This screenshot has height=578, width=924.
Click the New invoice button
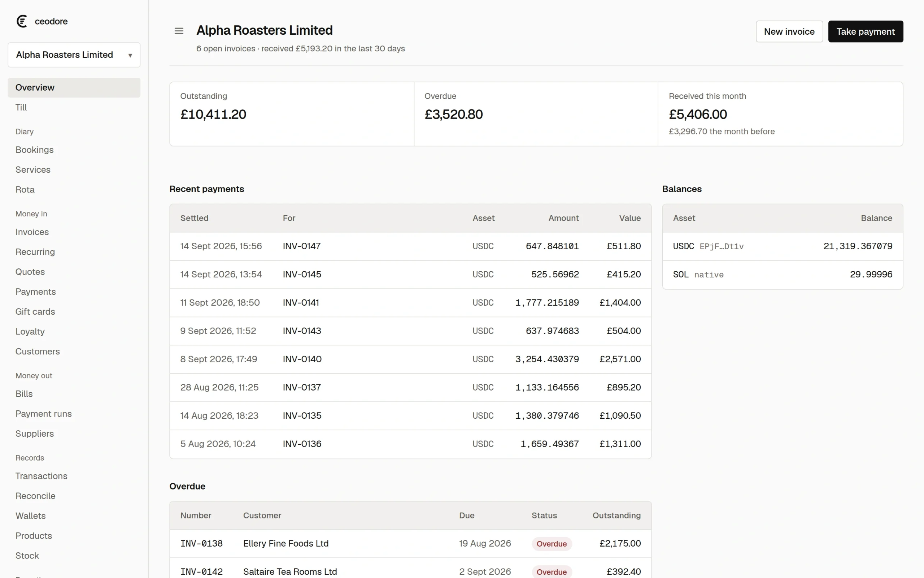coord(789,31)
